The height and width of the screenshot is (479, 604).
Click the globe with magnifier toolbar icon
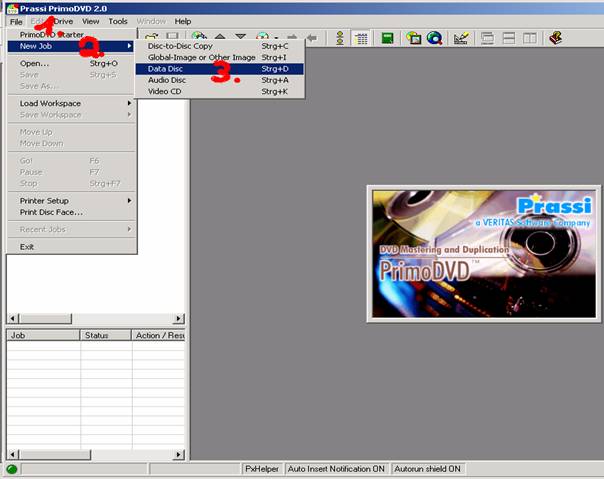point(434,38)
